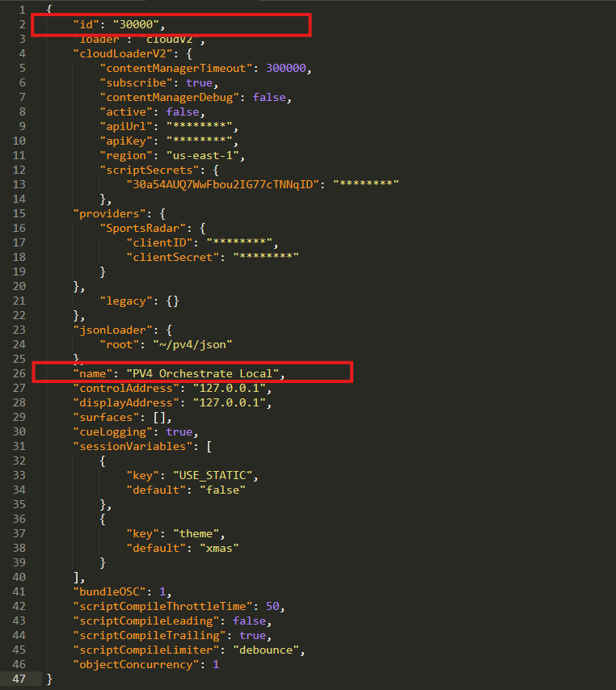
Task: Click the "jsonLoader" key
Action: [113, 330]
